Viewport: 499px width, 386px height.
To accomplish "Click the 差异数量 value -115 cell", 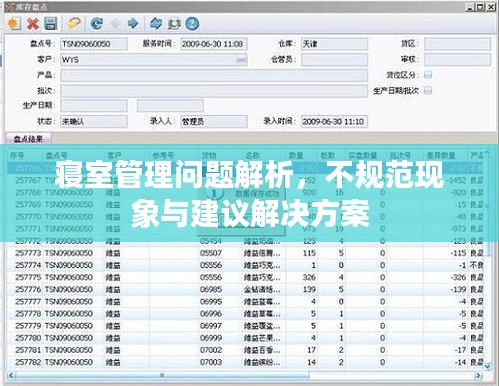I will point(445,253).
